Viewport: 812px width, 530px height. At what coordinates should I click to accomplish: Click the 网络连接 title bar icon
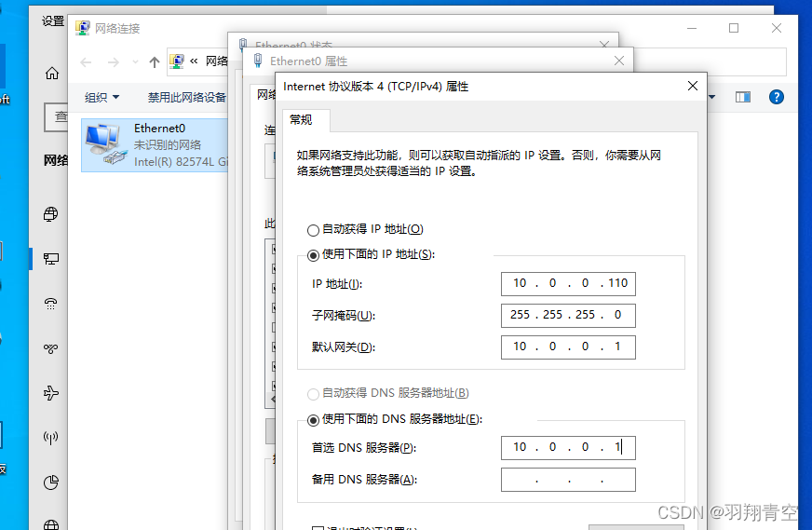coord(82,28)
